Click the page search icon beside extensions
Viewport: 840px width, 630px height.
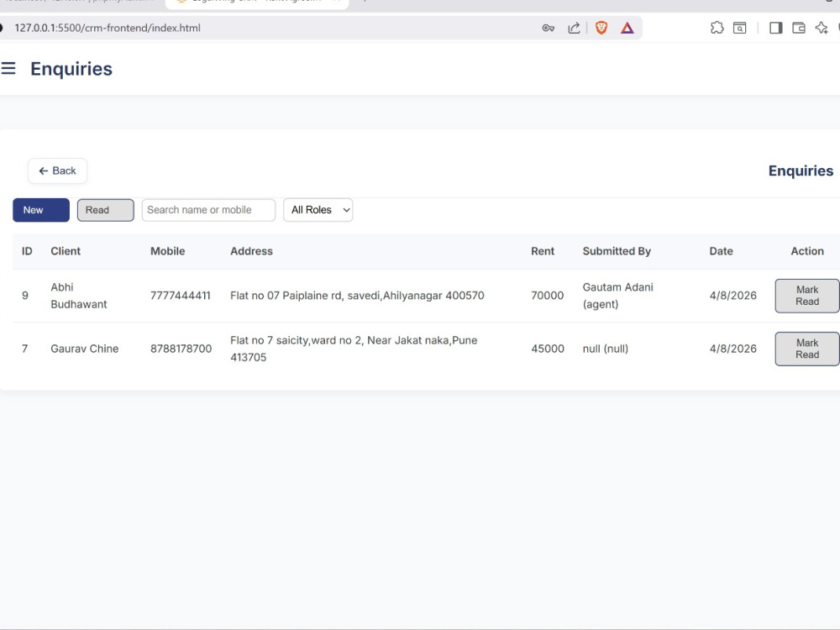pos(740,28)
